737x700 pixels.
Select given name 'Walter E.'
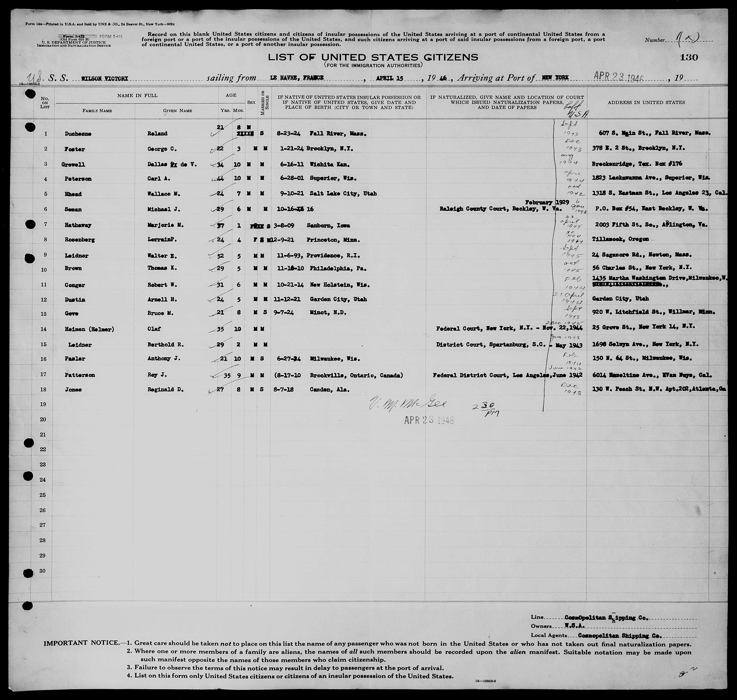point(162,256)
